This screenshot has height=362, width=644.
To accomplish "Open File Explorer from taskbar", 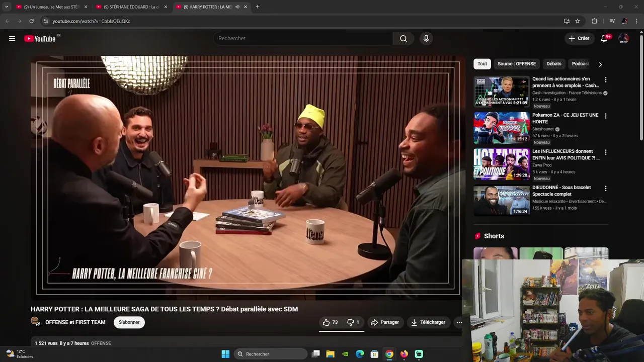I will tap(331, 354).
